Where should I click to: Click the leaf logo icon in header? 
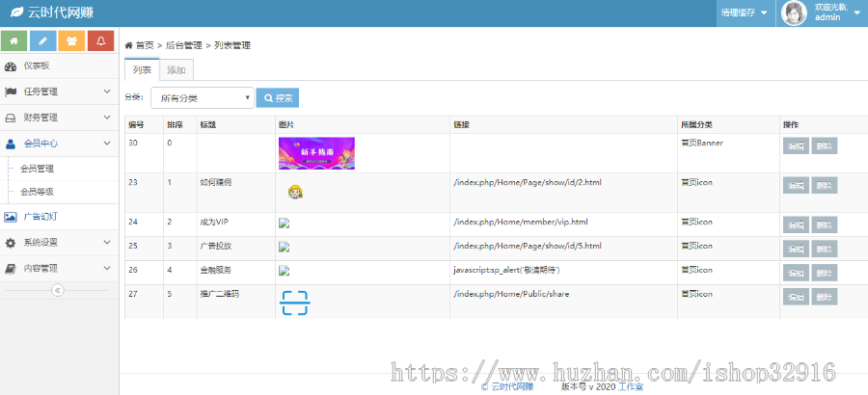(17, 13)
